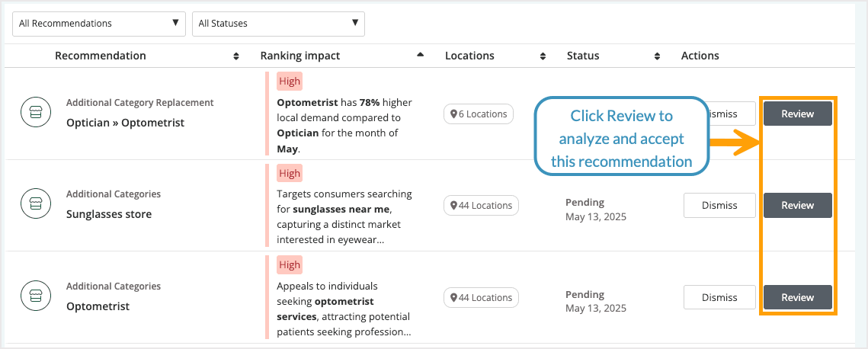This screenshot has width=868, height=349.
Task: Sort by the Recommendation column arrows
Action: pyautogui.click(x=235, y=56)
